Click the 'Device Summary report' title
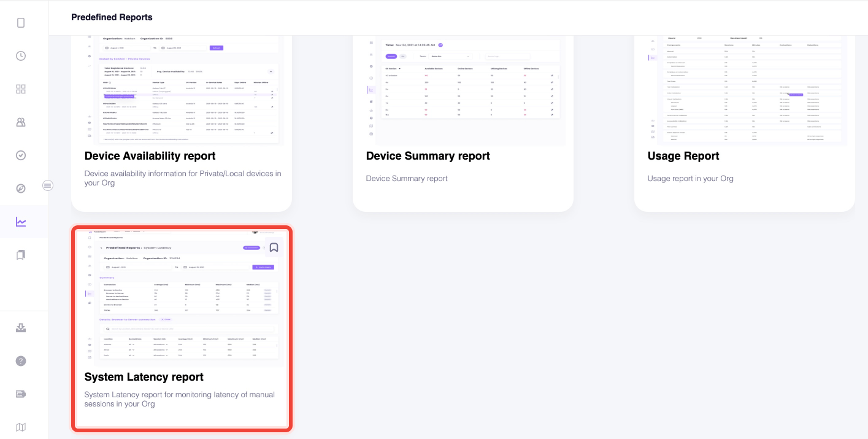Screen dimensions: 868x439 pos(428,156)
